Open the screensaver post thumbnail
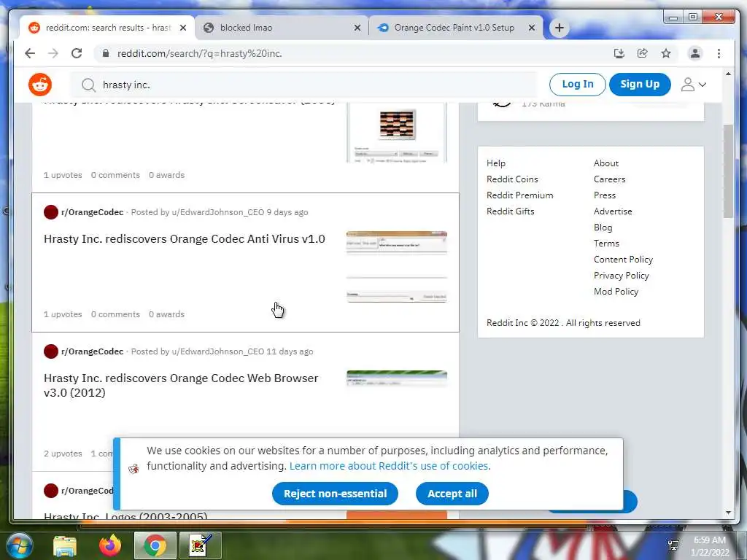Image resolution: width=747 pixels, height=560 pixels. click(x=396, y=133)
